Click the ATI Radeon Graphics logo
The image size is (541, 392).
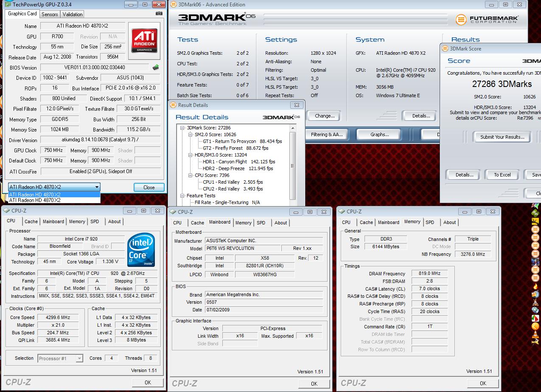(x=145, y=40)
